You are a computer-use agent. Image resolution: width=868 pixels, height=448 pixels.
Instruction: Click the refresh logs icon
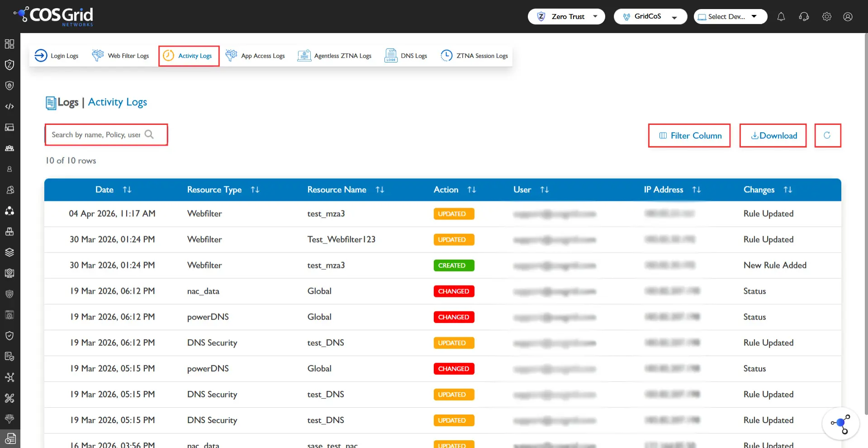(827, 135)
